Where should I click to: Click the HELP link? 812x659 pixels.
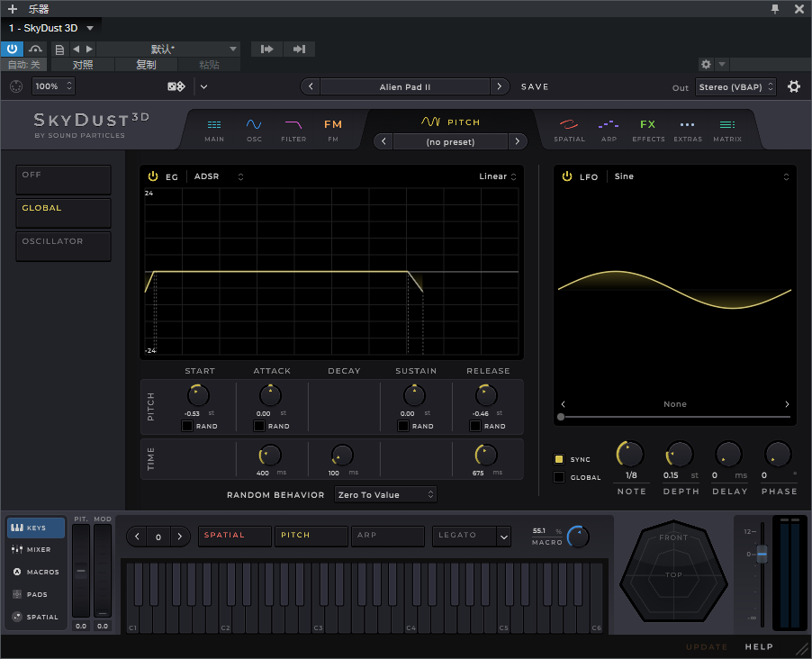pos(759,646)
